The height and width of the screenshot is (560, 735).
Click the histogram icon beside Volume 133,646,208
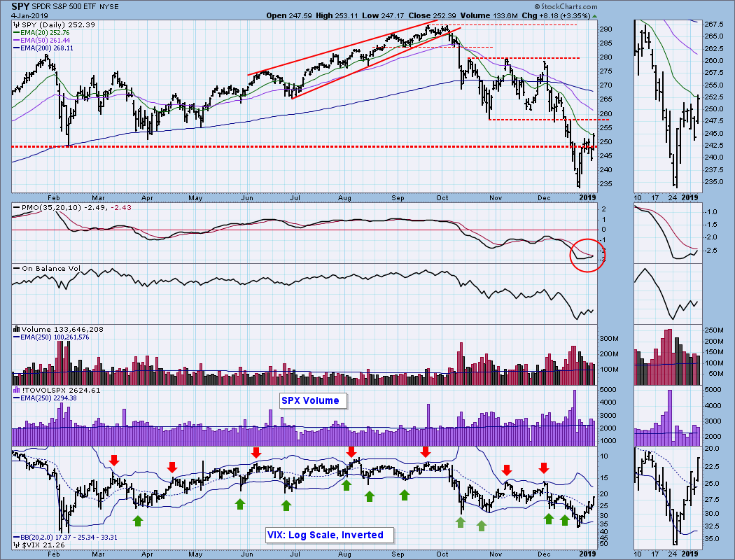click(16, 330)
